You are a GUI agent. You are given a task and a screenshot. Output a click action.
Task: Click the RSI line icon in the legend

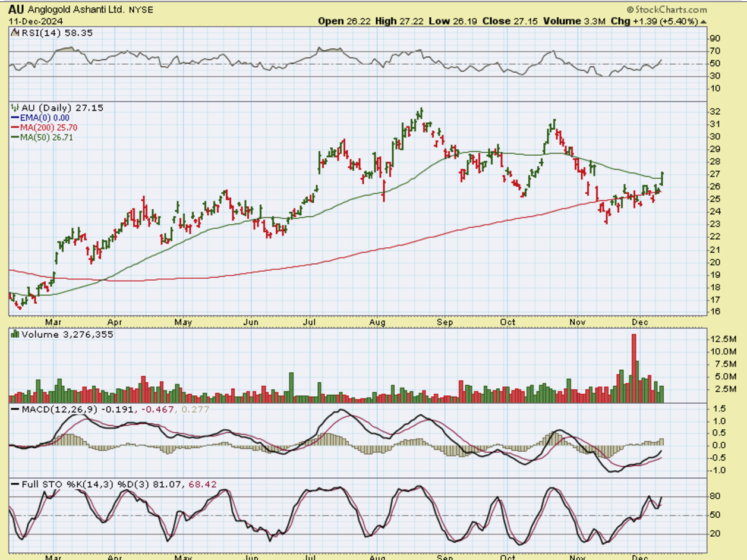click(x=15, y=33)
